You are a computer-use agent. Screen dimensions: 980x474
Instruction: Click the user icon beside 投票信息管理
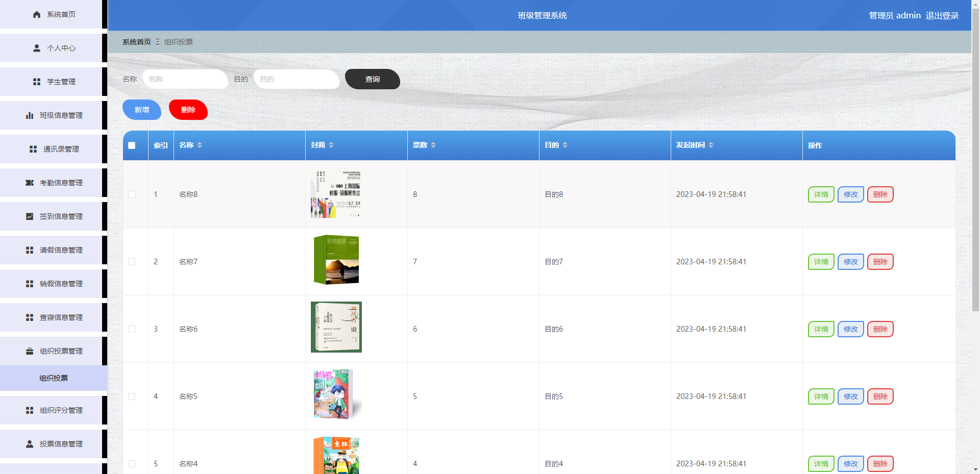(x=30, y=444)
